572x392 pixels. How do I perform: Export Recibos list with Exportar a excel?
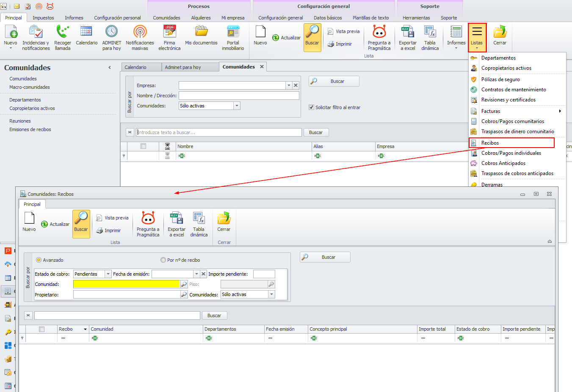click(x=177, y=224)
